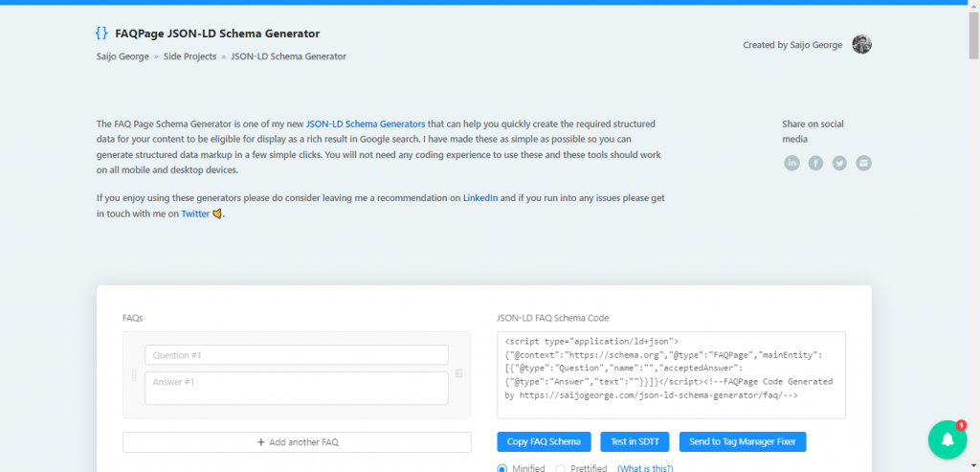The image size is (980, 472).
Task: Select the Prettified radio option
Action: (x=560, y=468)
